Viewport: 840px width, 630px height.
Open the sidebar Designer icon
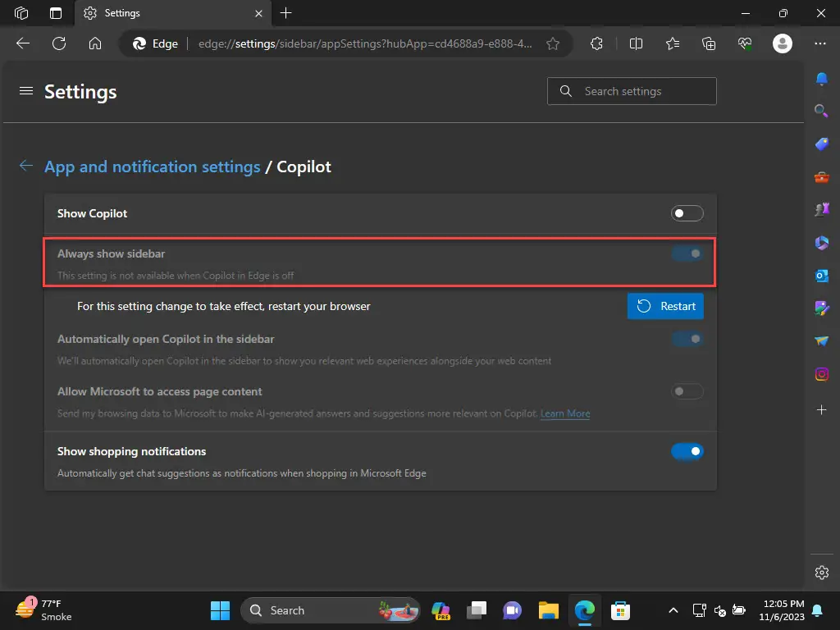click(x=821, y=308)
